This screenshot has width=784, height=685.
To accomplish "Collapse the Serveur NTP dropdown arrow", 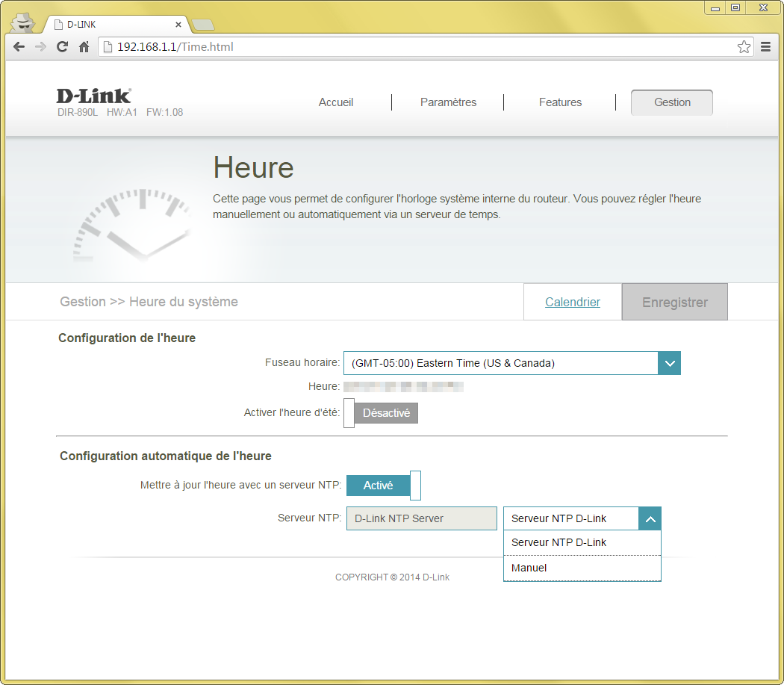I will point(650,518).
